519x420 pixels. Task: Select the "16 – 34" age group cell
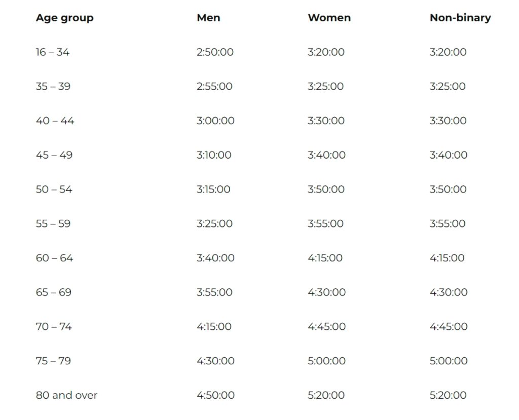click(53, 52)
